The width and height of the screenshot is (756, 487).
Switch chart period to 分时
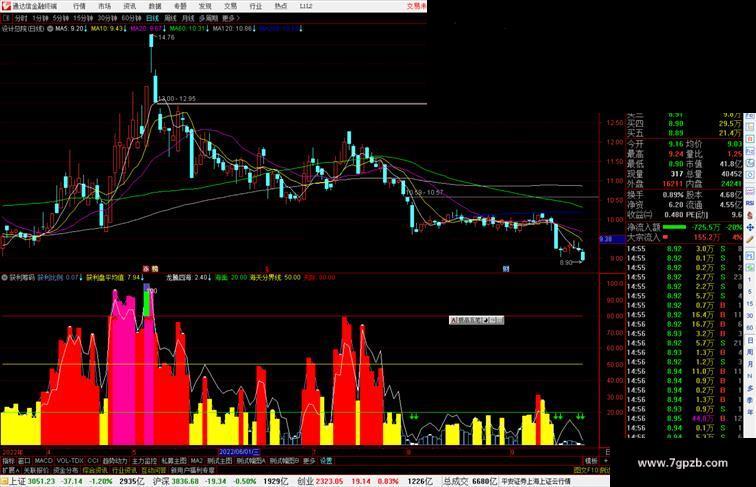click(x=21, y=18)
